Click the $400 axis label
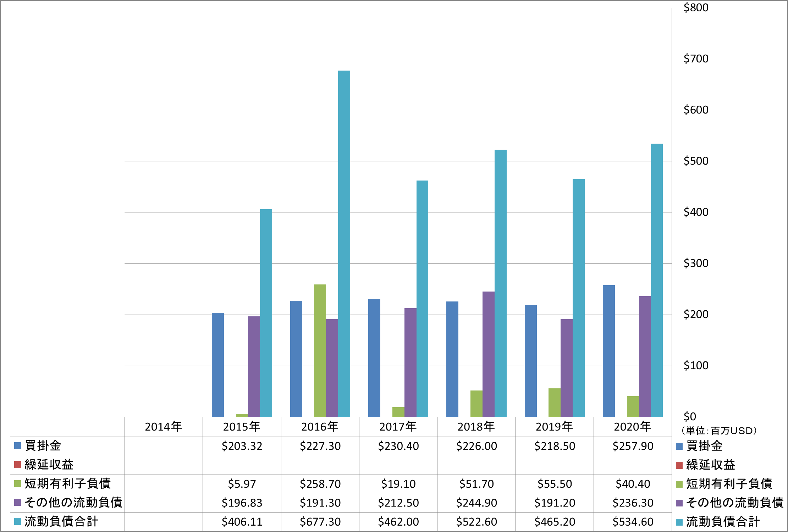 pyautogui.click(x=696, y=212)
